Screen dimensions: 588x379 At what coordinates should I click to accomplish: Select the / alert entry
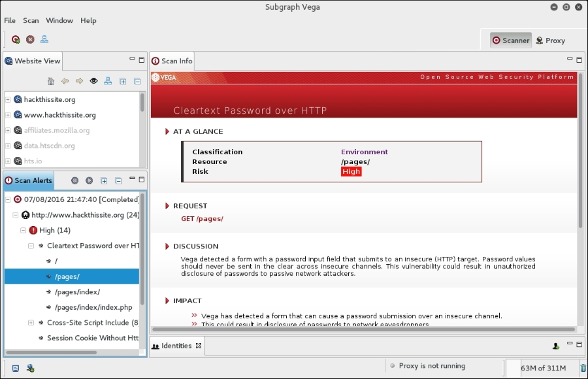pyautogui.click(x=56, y=261)
